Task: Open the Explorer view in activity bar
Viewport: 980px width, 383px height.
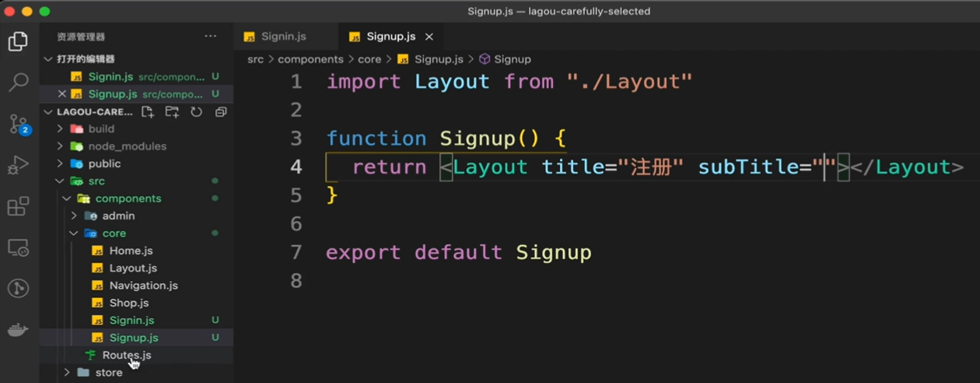Action: [x=18, y=40]
